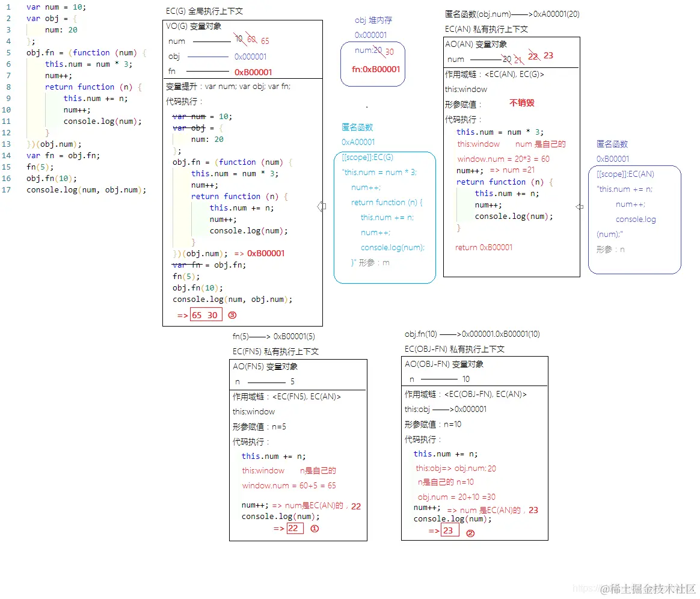Click the red boxed result 22 in EC(FN5)
Screen dimensions: 700x599
point(293,528)
